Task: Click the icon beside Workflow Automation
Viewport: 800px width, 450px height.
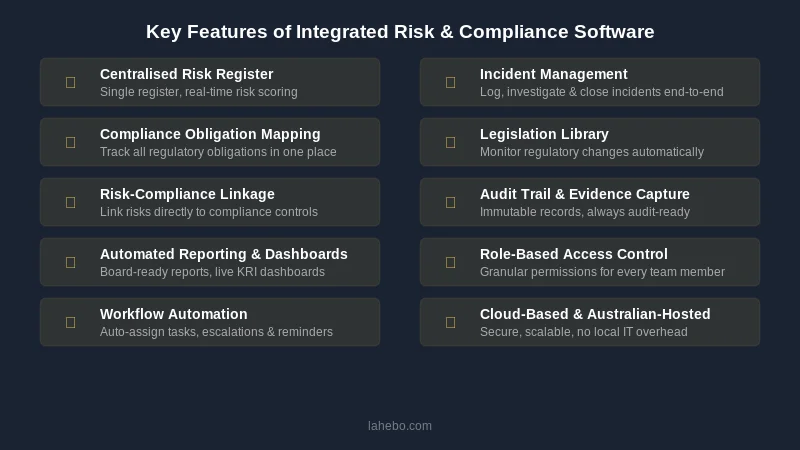Action: (70, 322)
